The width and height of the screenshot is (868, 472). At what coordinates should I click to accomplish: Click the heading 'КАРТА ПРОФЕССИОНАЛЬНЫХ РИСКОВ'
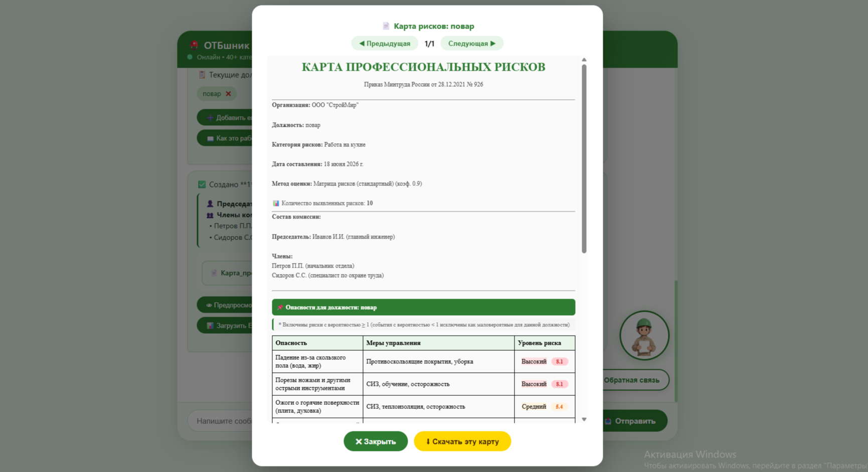pyautogui.click(x=423, y=67)
